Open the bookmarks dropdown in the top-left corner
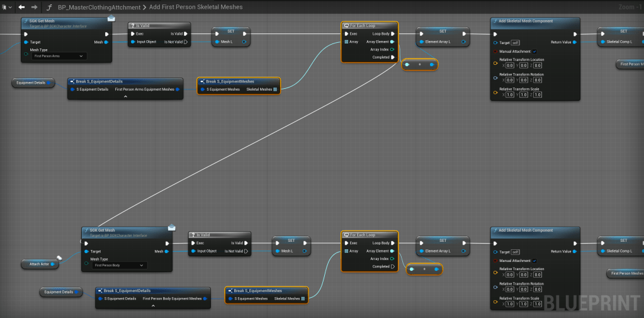Screen dimensions: 644x318 [x=6, y=7]
